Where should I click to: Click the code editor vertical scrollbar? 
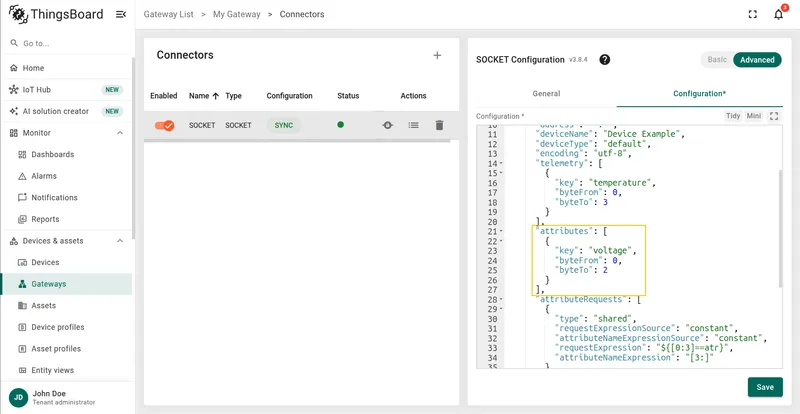pyautogui.click(x=779, y=228)
